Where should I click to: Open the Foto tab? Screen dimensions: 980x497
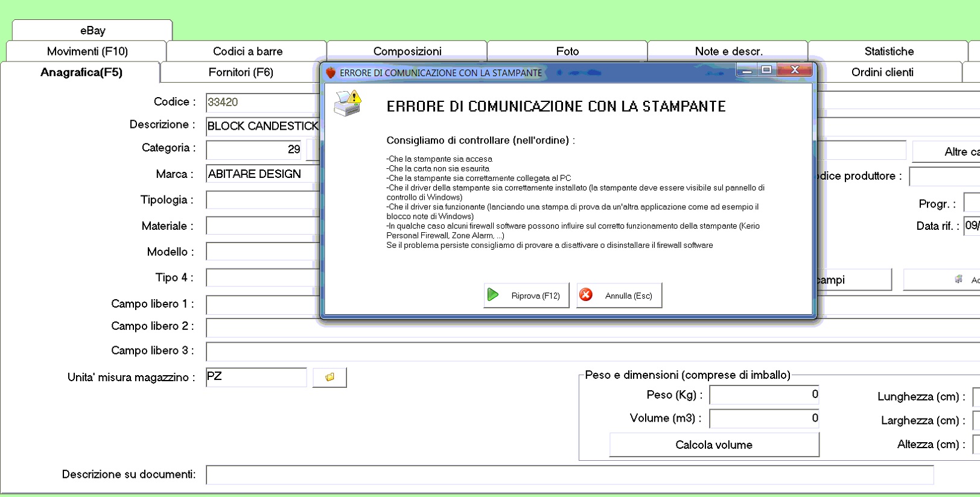567,51
